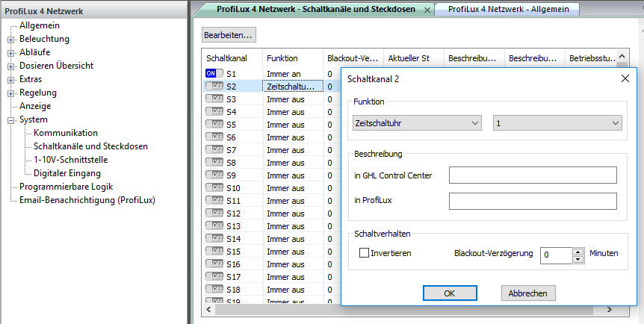Close the Schaltkanäle und Steckdosen tab
The width and height of the screenshot is (644, 324).
[427, 10]
